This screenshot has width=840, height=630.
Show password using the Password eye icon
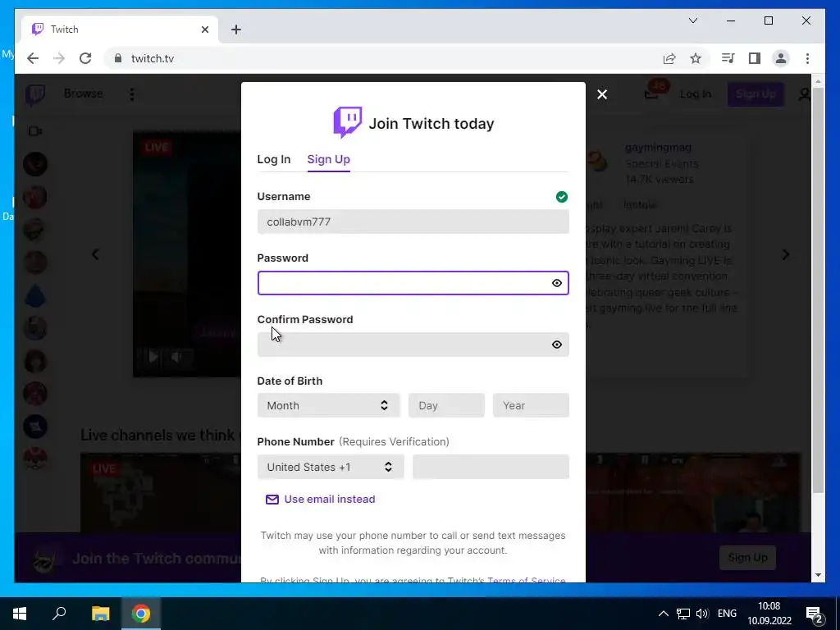coord(557,283)
